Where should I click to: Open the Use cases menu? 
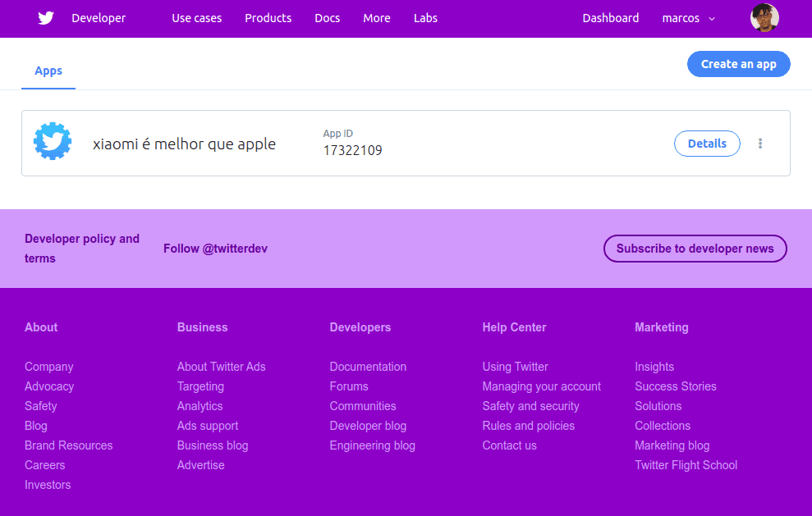pos(196,18)
